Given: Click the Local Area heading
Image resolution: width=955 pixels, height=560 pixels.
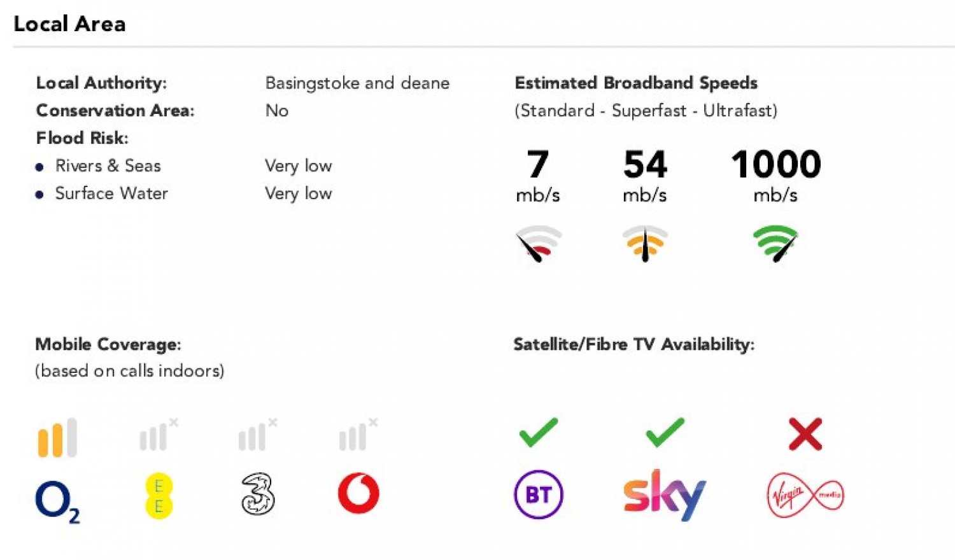Looking at the screenshot, I should tap(69, 24).
